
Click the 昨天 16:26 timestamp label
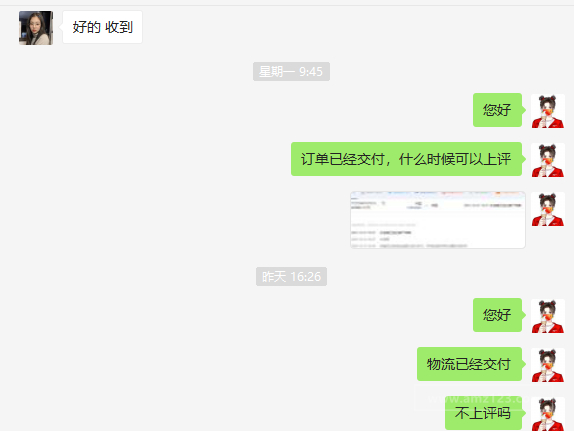click(291, 276)
